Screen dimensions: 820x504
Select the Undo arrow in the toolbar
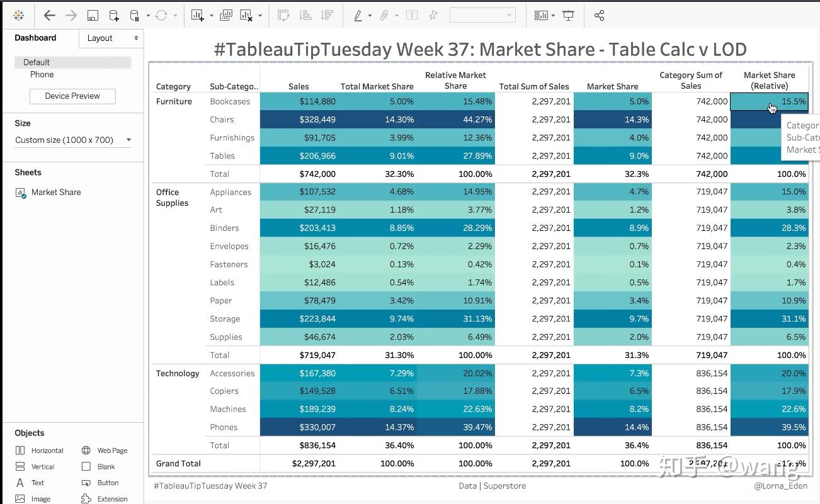pos(49,15)
